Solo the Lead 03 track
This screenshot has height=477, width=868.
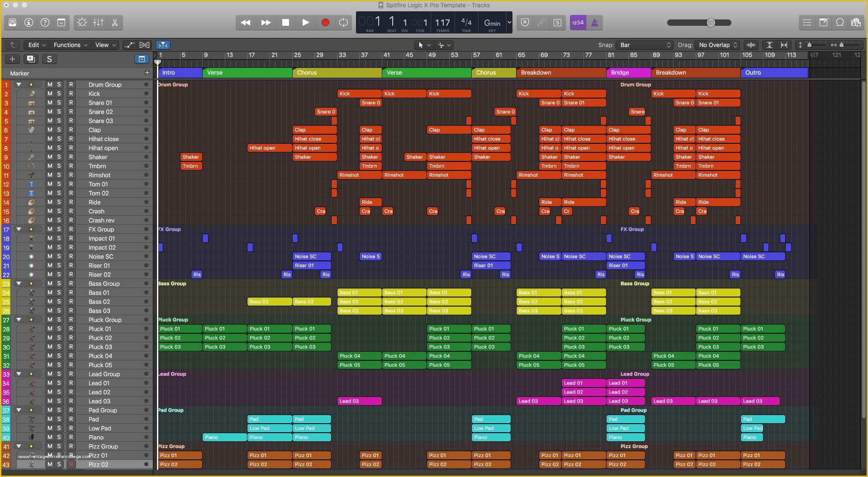point(59,401)
